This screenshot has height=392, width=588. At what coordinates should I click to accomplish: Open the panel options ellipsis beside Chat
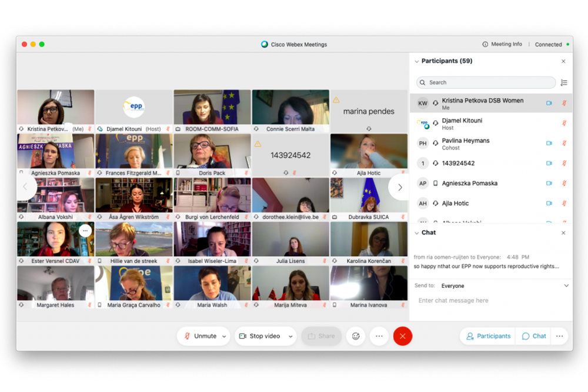pyautogui.click(x=560, y=336)
